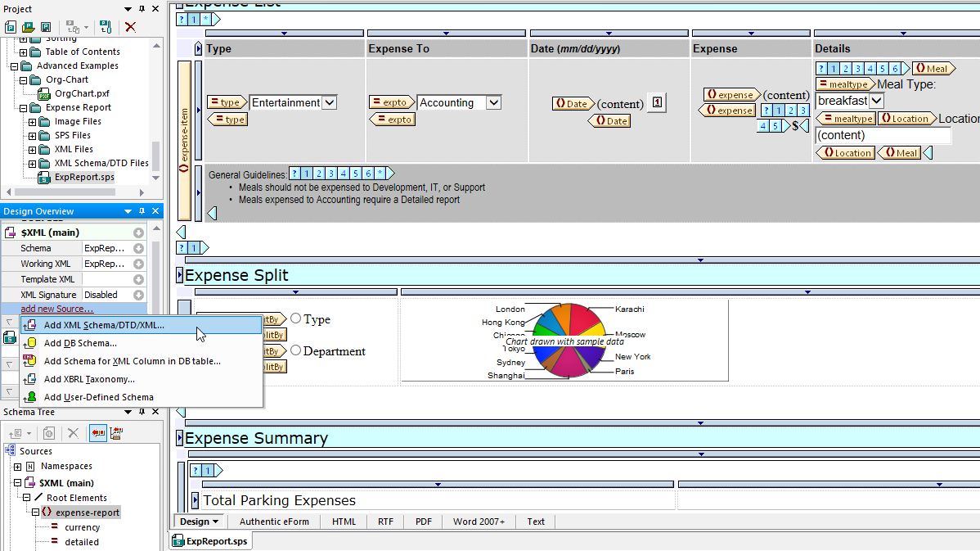This screenshot has height=551, width=980.
Task: Open the date picker calendar icon
Action: 657,103
